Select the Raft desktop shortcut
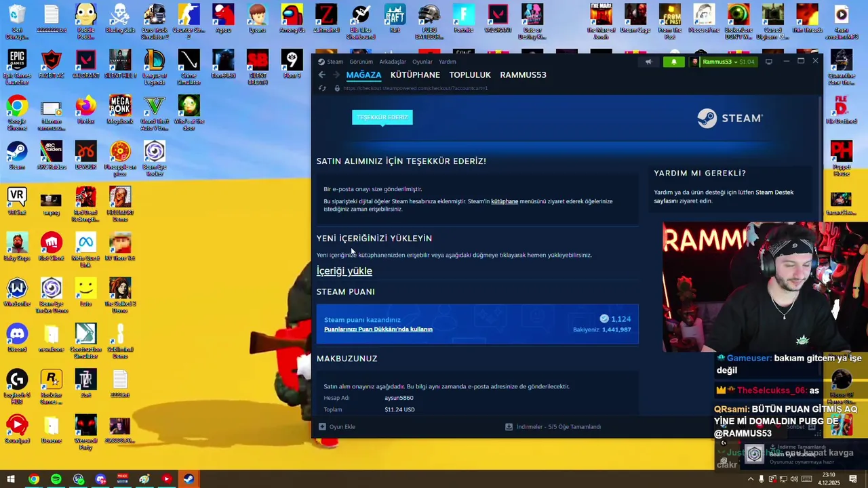The width and height of the screenshot is (868, 488). pos(395,19)
